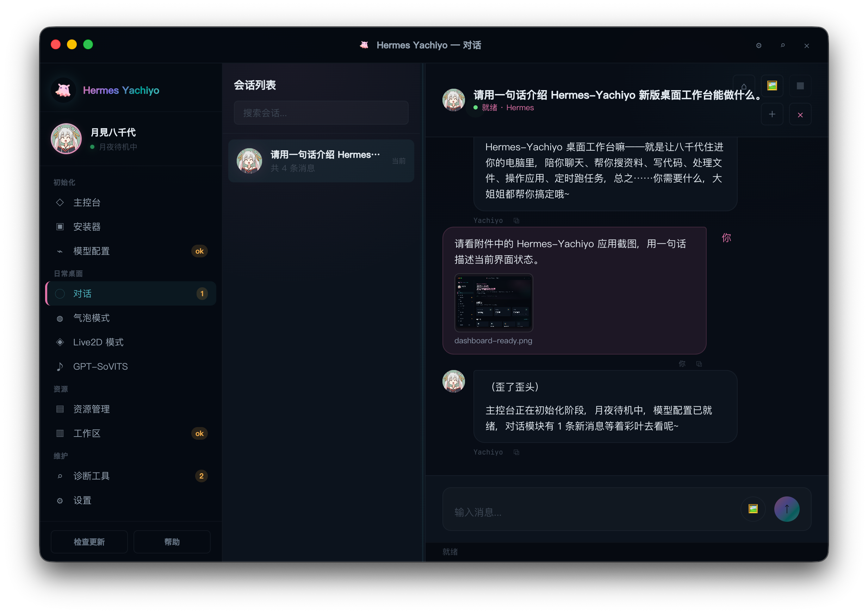
Task: Click the diamond icon beside 主控台
Action: (x=60, y=202)
